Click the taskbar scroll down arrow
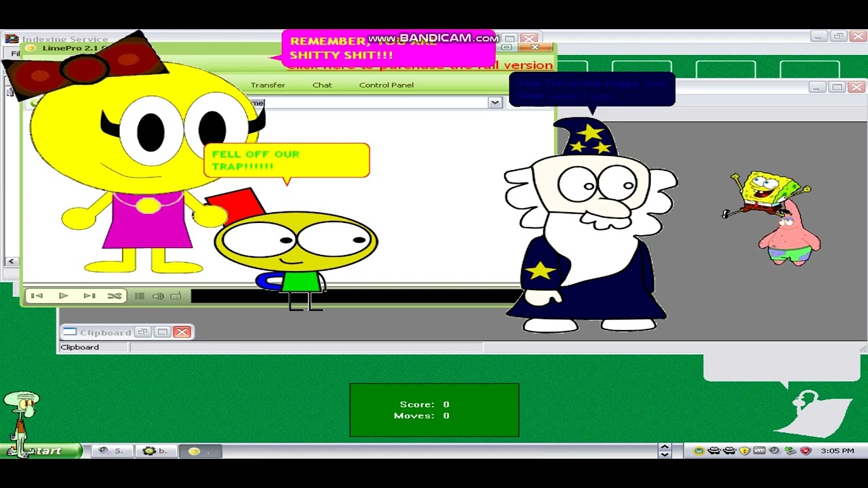 pyautogui.click(x=665, y=455)
